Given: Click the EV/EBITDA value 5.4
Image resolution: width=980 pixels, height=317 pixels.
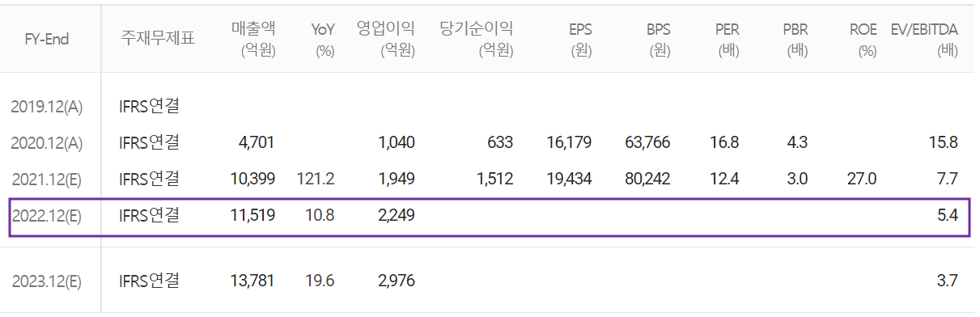Looking at the screenshot, I should coord(948,215).
